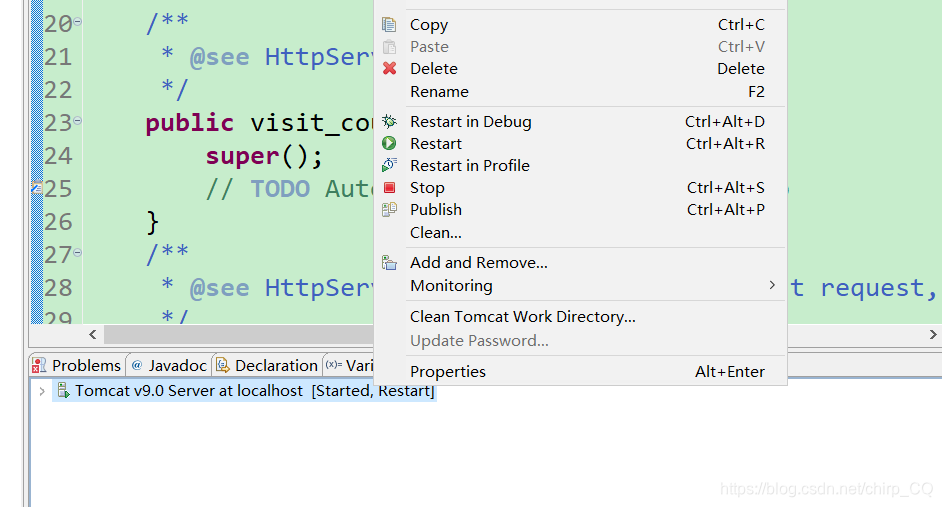This screenshot has width=942, height=507.
Task: Switch to the Declaration tab
Action: click(267, 365)
